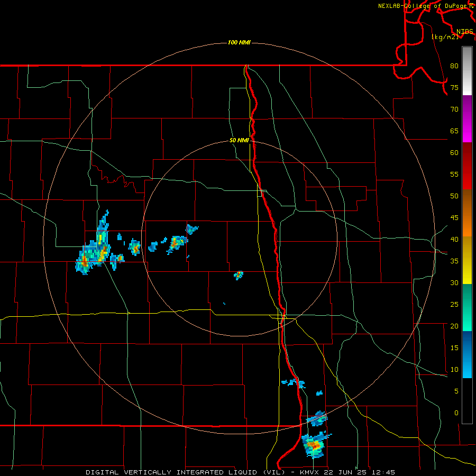Image resolution: width=476 pixels, height=476 pixels.
Task: Click the [kg/m2] units label
Action: tap(445, 37)
